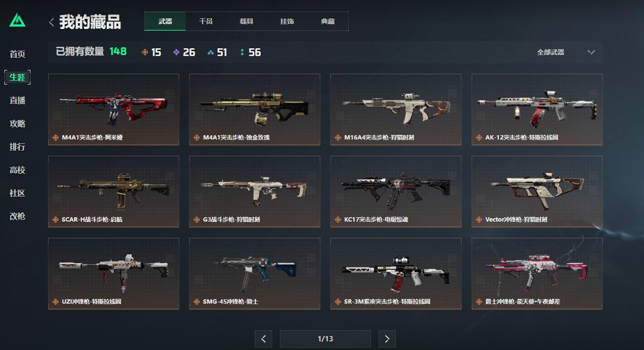The height and width of the screenshot is (350, 644).
Task: Filter by blue rarity count 51
Action: click(217, 52)
